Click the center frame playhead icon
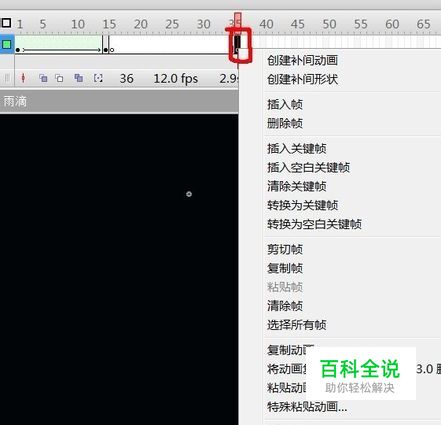 pyautogui.click(x=23, y=78)
